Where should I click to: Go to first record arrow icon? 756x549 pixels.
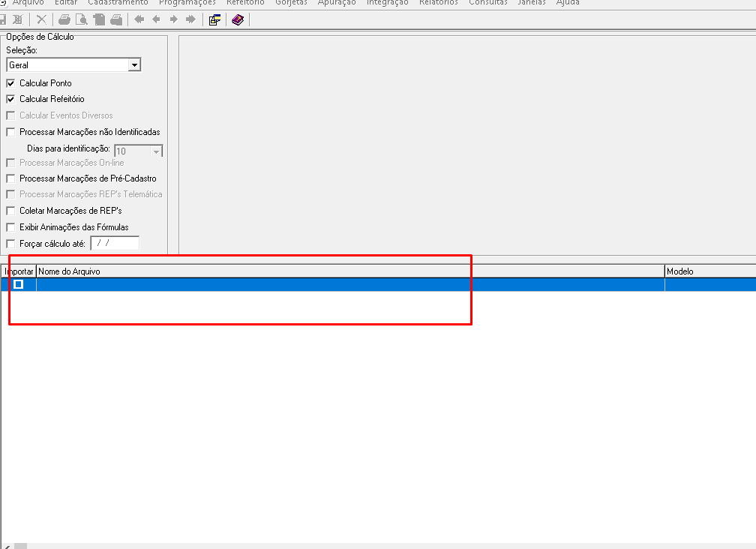[x=139, y=19]
